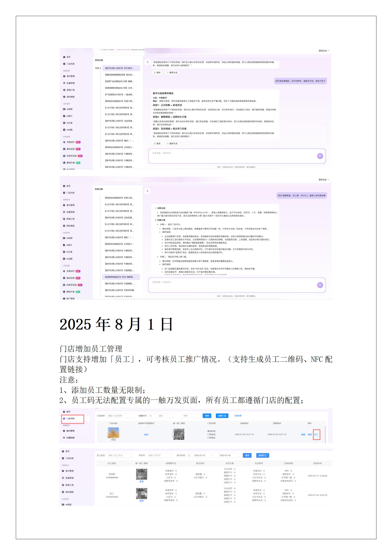The width and height of the screenshot is (392, 555).
Task: Click the store's blurred QR code thumbnail
Action: pyautogui.click(x=179, y=434)
